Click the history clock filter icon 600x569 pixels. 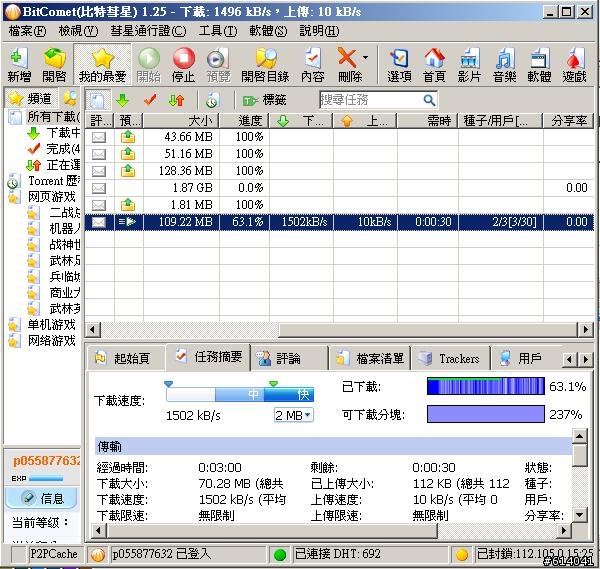[x=212, y=100]
